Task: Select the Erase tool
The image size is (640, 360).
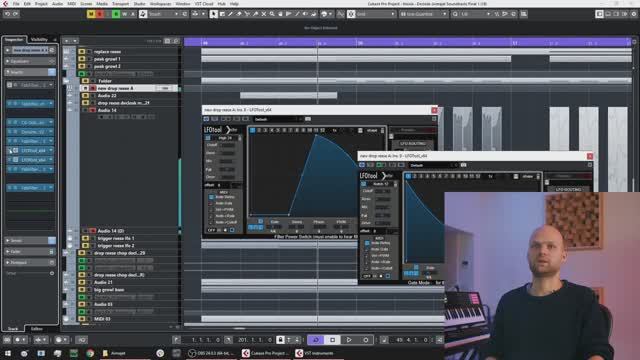Action: [239, 14]
